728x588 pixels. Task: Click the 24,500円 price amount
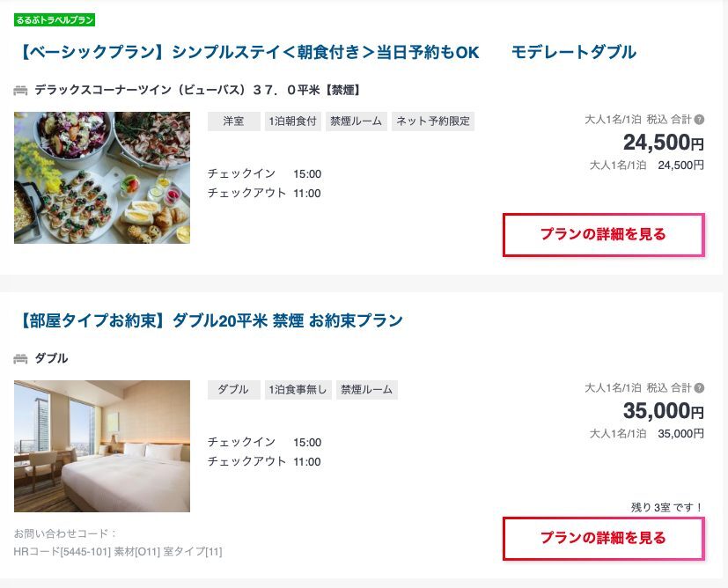point(664,143)
